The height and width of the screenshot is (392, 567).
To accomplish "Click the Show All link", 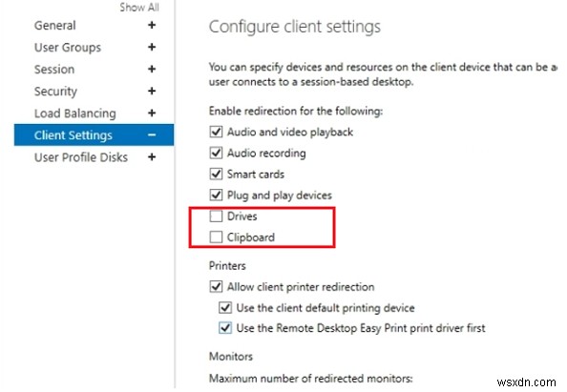I will [x=139, y=8].
